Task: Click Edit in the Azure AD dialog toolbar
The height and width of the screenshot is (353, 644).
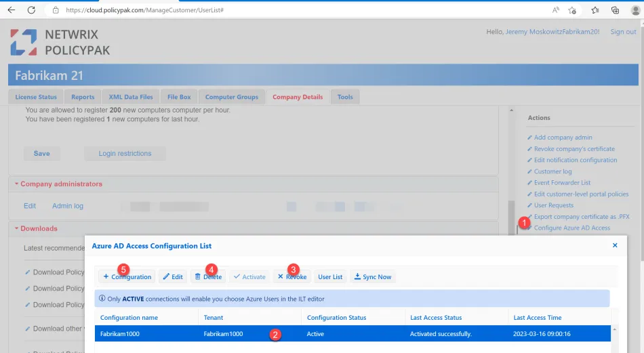Action: tap(173, 276)
